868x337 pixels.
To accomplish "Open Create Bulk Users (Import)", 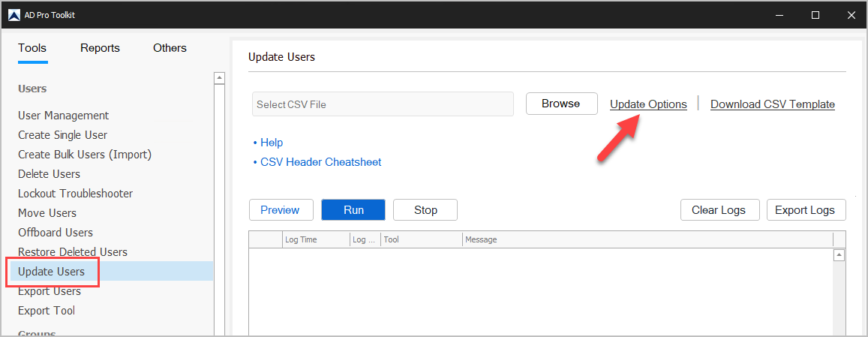I will 85,155.
